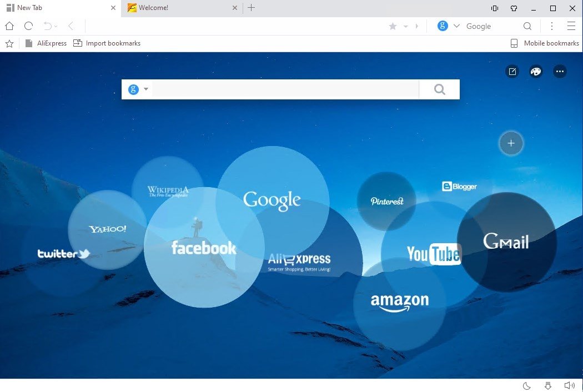Screen dimensions: 583x392
Task: Edit speed dials using the pencil icon
Action: [x=511, y=71]
